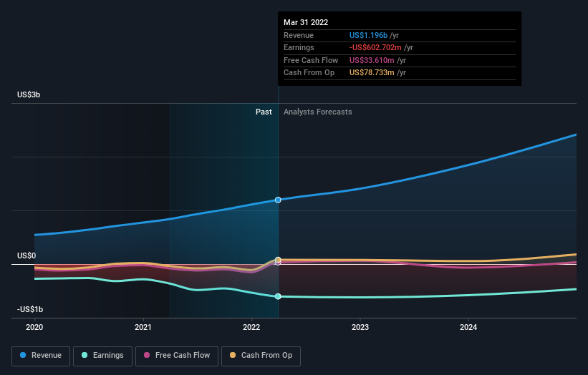Click the Mar 31 2022 tooltip date
The image size is (588, 375).
pos(306,22)
